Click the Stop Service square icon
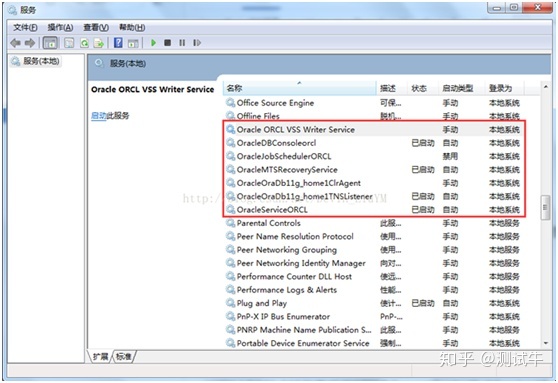 click(167, 43)
